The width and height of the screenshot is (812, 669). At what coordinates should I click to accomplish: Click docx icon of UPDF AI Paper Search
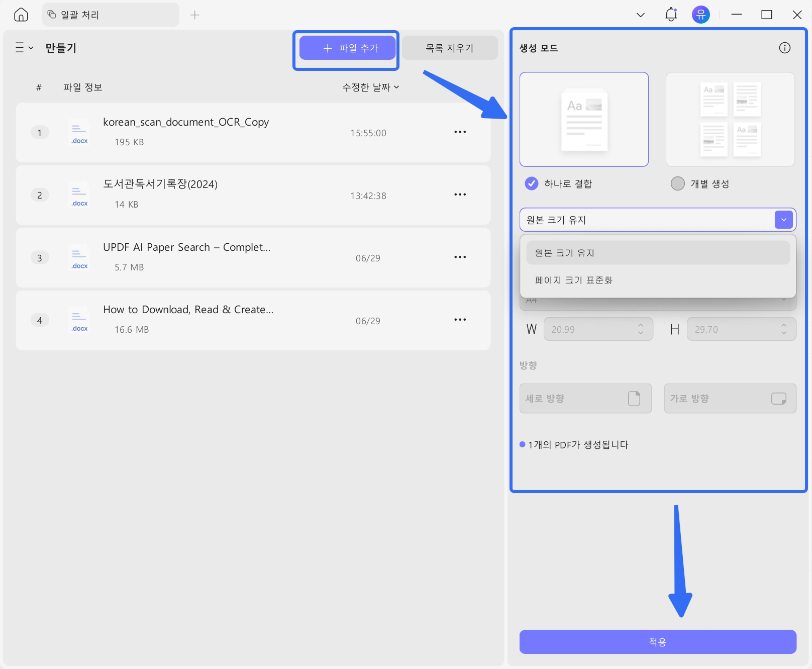tap(79, 258)
